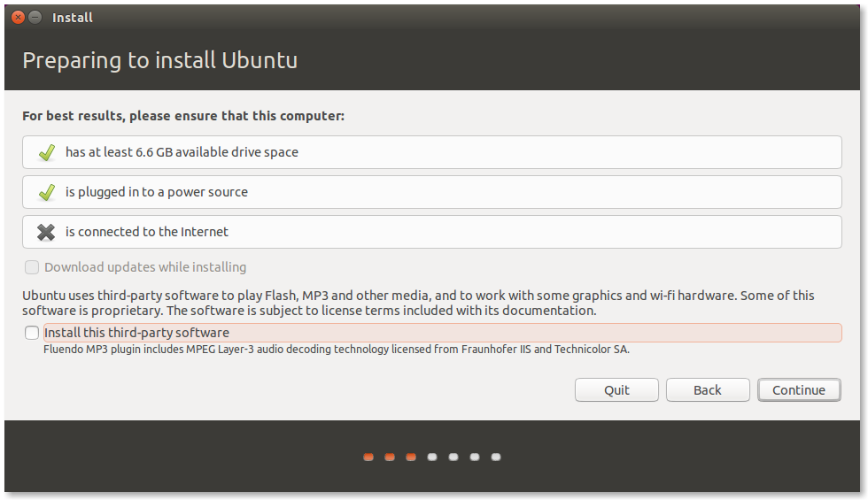Go to previous step with Back
This screenshot has width=868, height=500.
tap(707, 390)
